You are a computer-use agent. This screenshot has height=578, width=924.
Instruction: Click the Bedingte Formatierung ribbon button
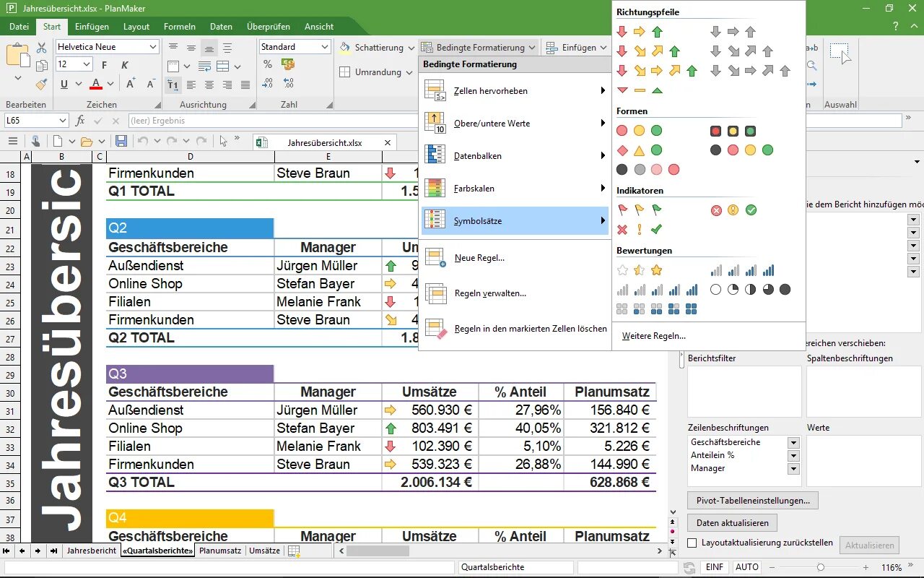(479, 48)
